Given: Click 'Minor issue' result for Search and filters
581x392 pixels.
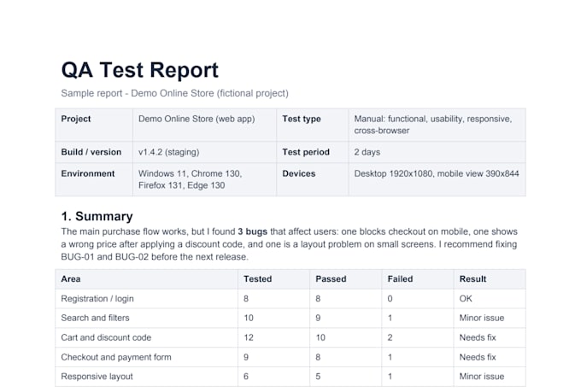Looking at the screenshot, I should pos(482,318).
